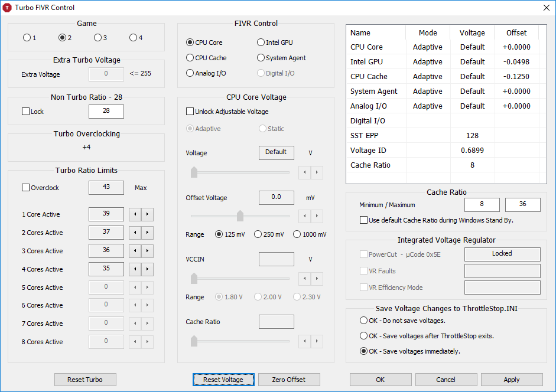Select Intel GPU radio button

261,43
